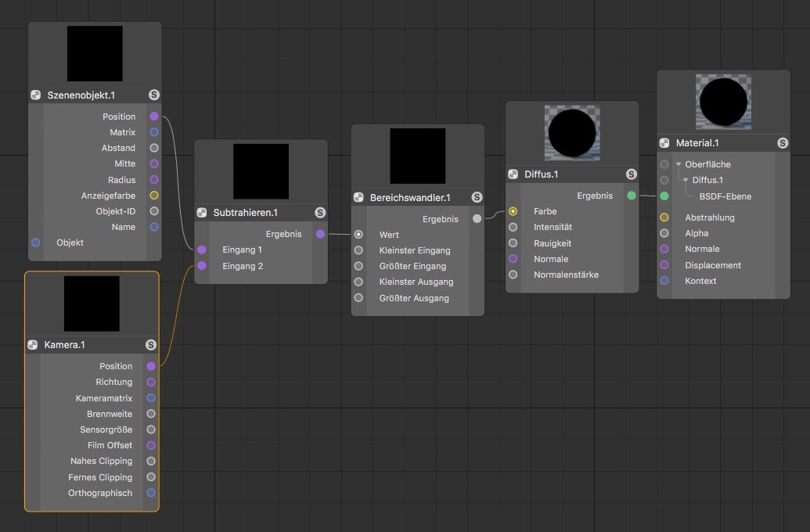Click the Kleinster Ausgang input port
Screen dimensions: 810x532
pyautogui.click(x=358, y=282)
